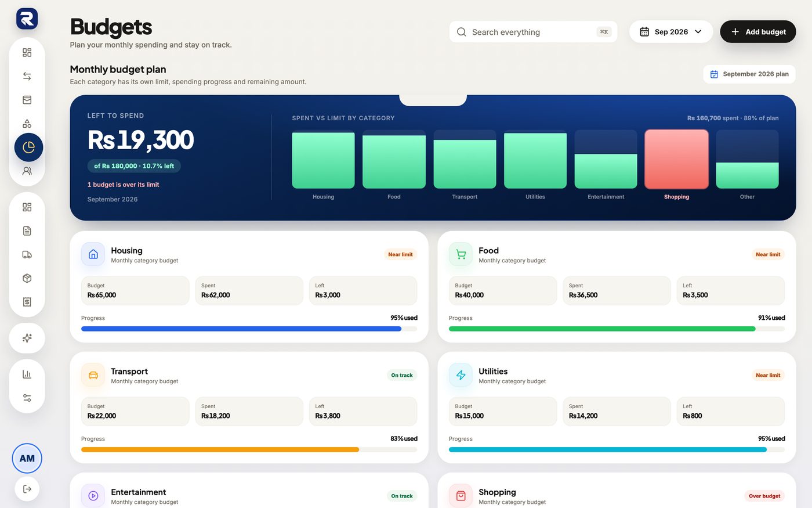Click the logout arrow icon
The image size is (812, 508).
pos(27,489)
